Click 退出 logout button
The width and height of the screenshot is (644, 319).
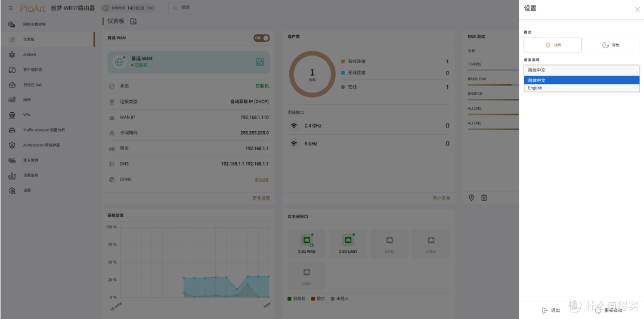pyautogui.click(x=551, y=311)
